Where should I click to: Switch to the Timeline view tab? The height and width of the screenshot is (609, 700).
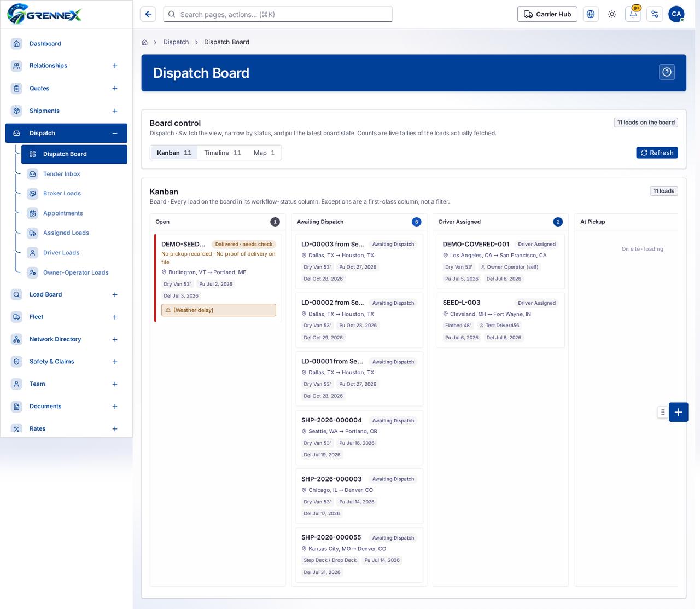[223, 153]
